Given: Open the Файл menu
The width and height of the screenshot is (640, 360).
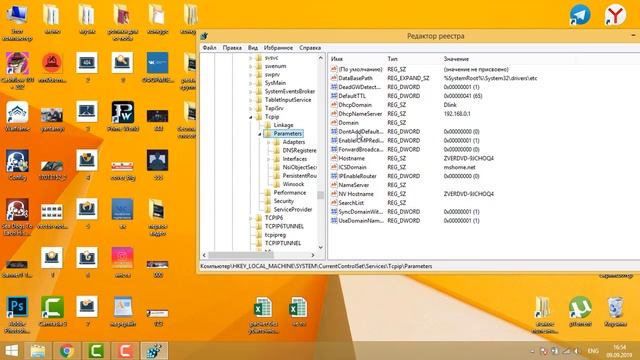Looking at the screenshot, I should tap(209, 48).
